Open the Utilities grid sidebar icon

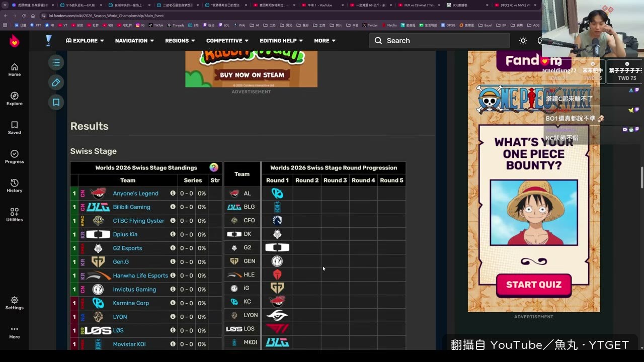(14, 215)
